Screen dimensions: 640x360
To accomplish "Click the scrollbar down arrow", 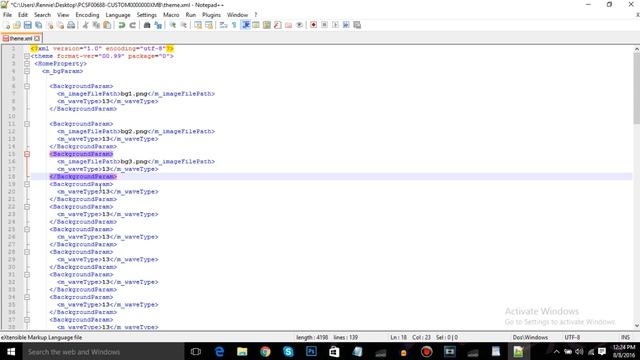I will click(x=636, y=326).
